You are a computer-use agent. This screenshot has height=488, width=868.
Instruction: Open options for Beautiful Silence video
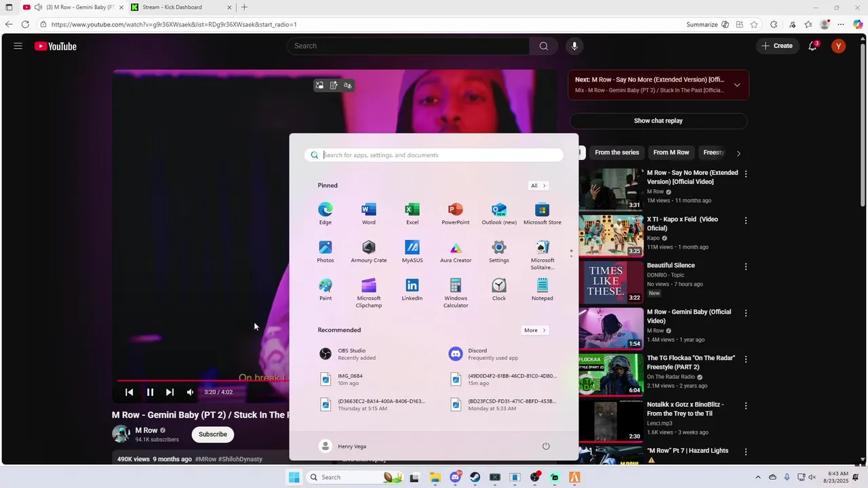(746, 266)
